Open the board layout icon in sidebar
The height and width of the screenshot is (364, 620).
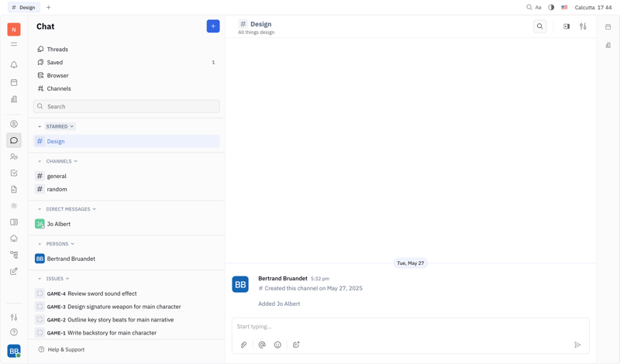point(14,222)
